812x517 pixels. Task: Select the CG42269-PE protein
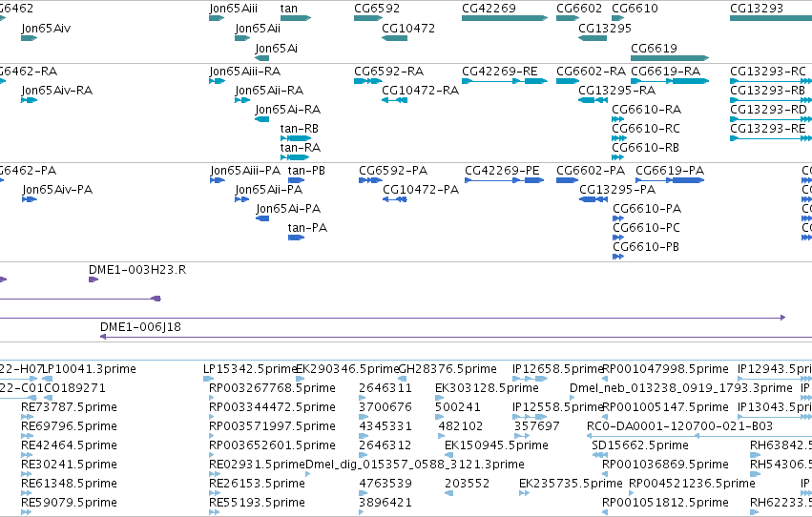click(505, 180)
